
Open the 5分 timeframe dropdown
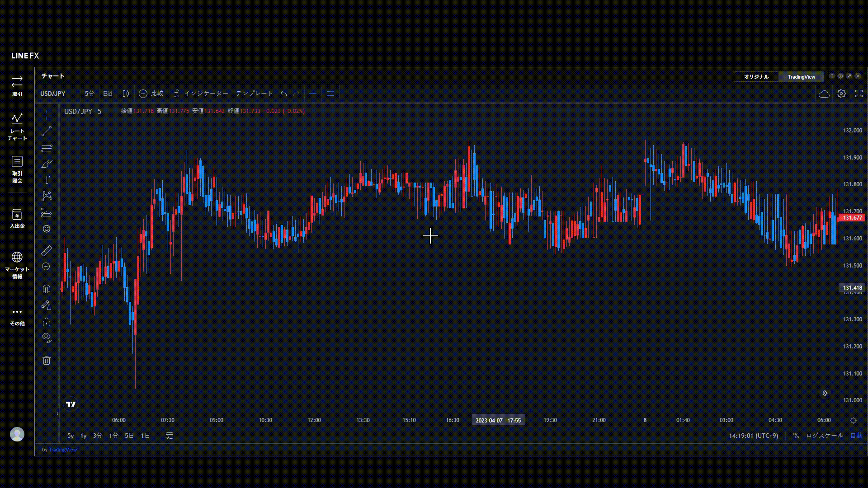tap(90, 94)
